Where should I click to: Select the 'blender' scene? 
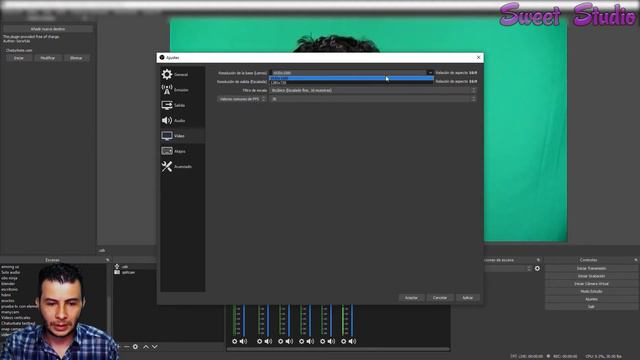[8, 284]
